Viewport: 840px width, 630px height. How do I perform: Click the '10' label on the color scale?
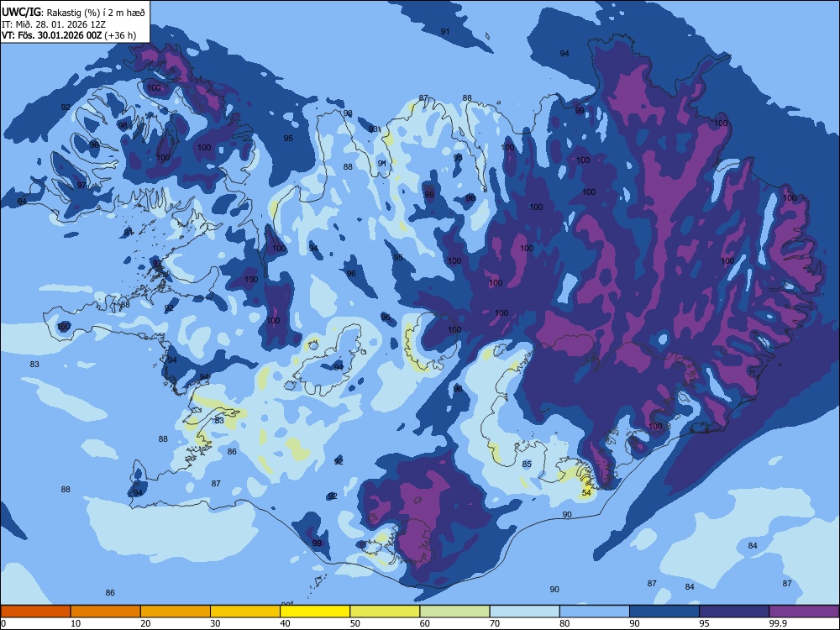76,623
